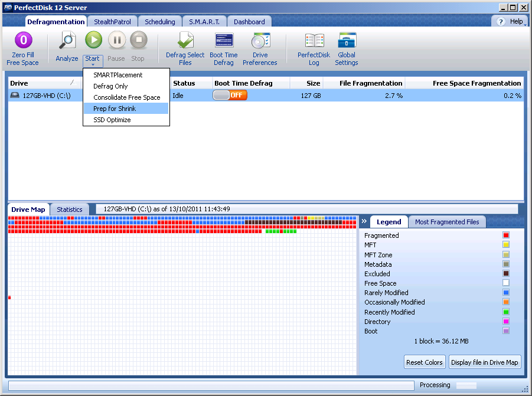Select the Drive Map tab
The width and height of the screenshot is (532, 396).
coord(28,210)
